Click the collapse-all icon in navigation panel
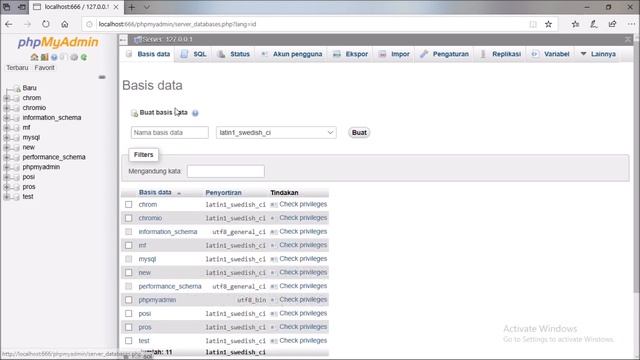Viewport: 640px width, 360px height. pyautogui.click(x=102, y=77)
